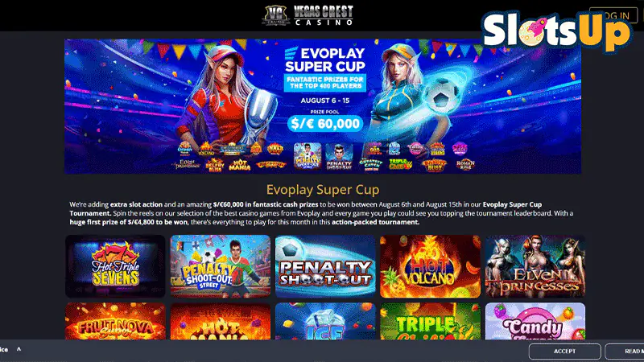
Task: Click the Penalty Shoot-Out icon in banner
Action: click(339, 156)
